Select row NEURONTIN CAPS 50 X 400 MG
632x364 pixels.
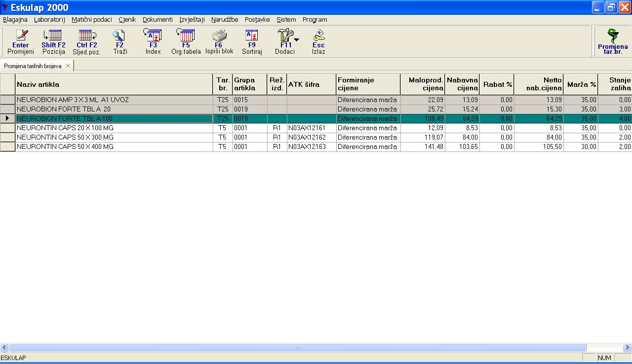pos(316,146)
